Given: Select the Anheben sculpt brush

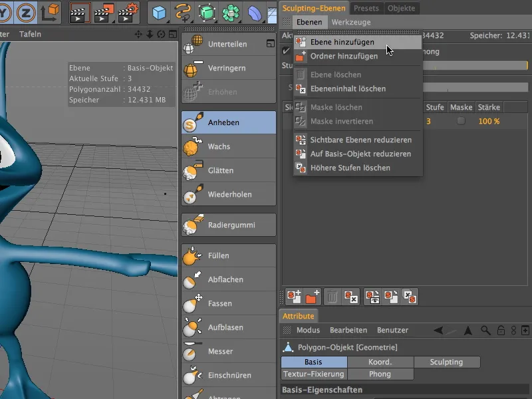Looking at the screenshot, I should point(228,122).
